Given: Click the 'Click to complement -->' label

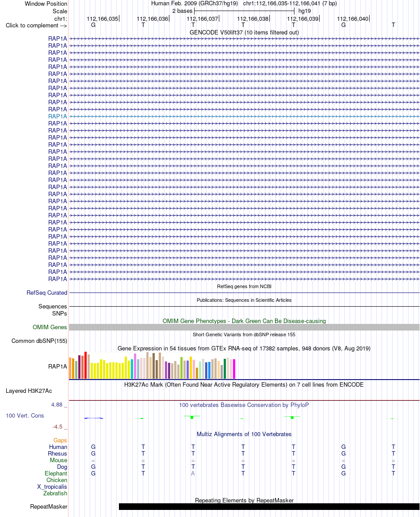Looking at the screenshot, I should coord(36,25).
